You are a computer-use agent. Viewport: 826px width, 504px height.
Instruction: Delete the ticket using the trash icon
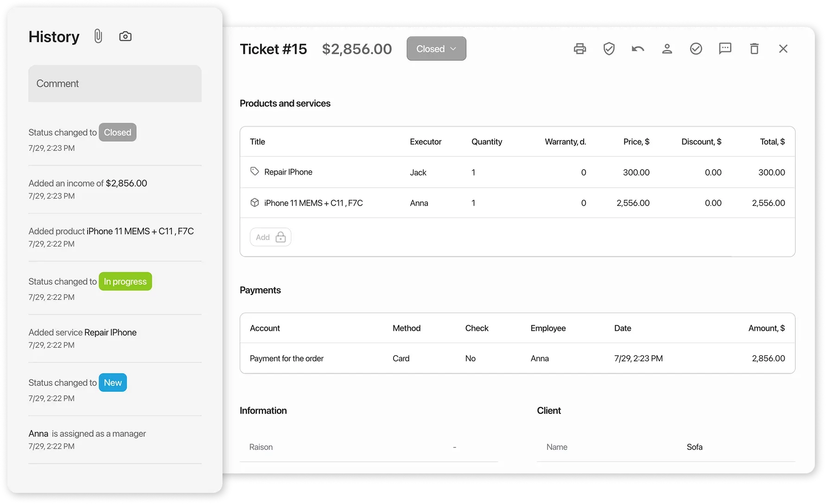click(x=755, y=48)
